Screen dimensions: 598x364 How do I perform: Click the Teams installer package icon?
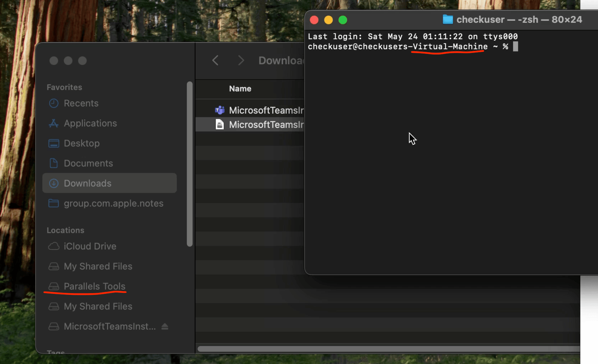[x=220, y=110]
